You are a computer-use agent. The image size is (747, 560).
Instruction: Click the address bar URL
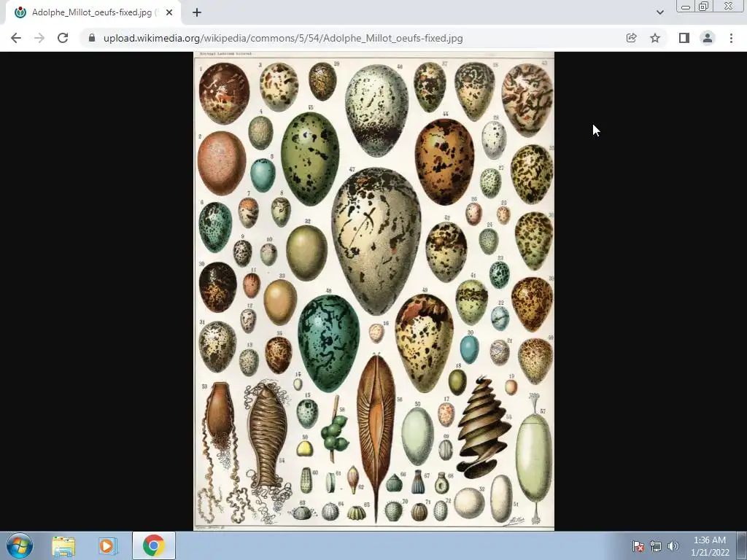pyautogui.click(x=283, y=38)
